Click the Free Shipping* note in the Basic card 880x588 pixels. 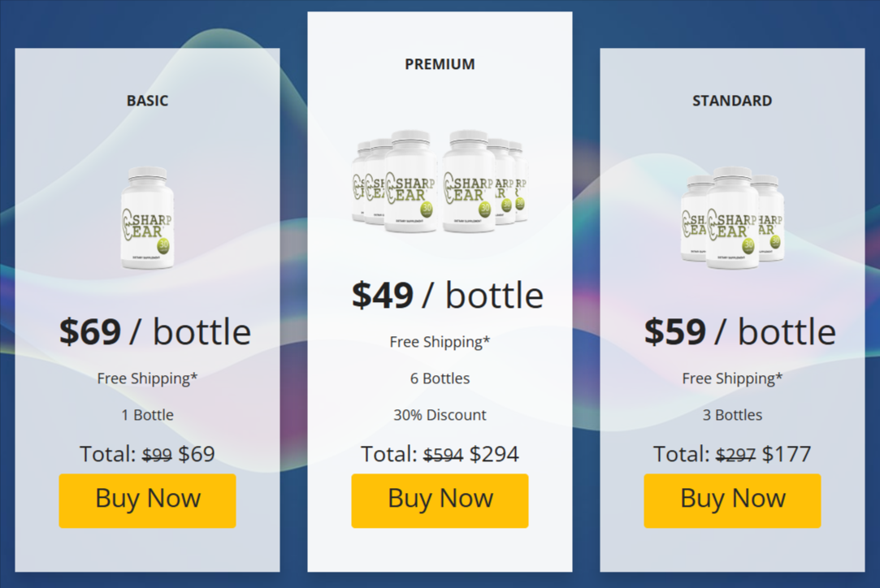coord(147,378)
